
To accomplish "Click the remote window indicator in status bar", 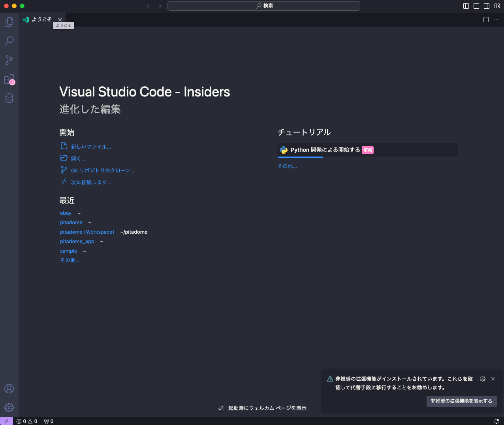I will 6,421.
